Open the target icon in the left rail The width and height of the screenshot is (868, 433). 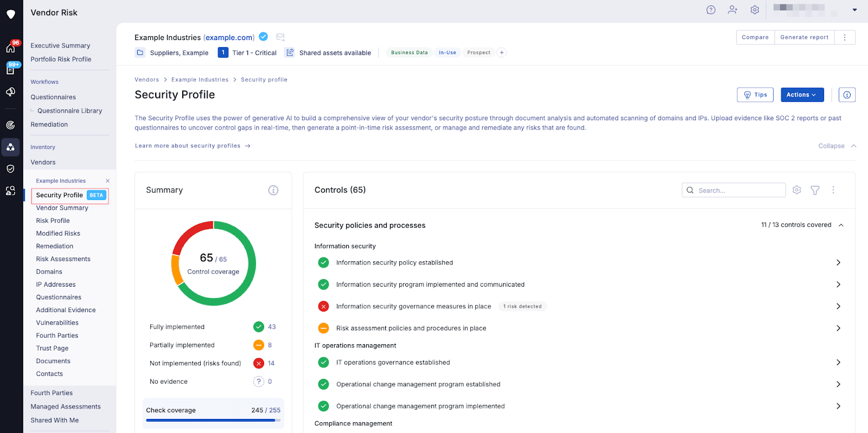point(10,125)
